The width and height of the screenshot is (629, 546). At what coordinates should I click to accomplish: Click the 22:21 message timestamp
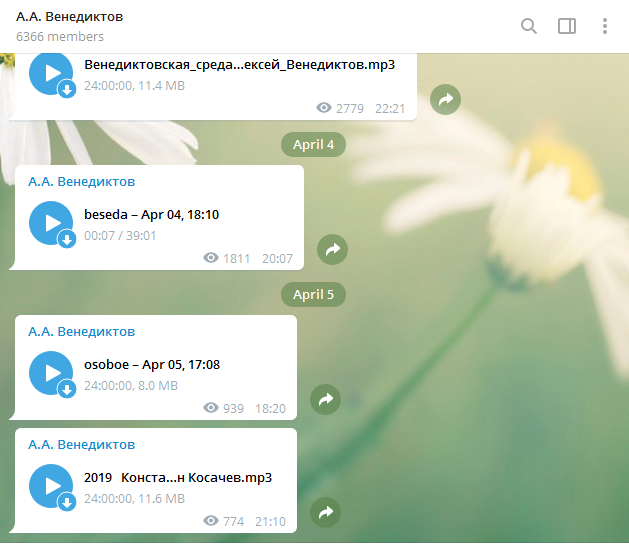tap(390, 109)
